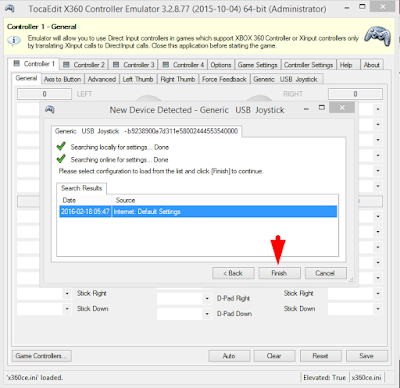Click the gamepad image in the banner
The image size is (400, 388).
[x=377, y=35]
